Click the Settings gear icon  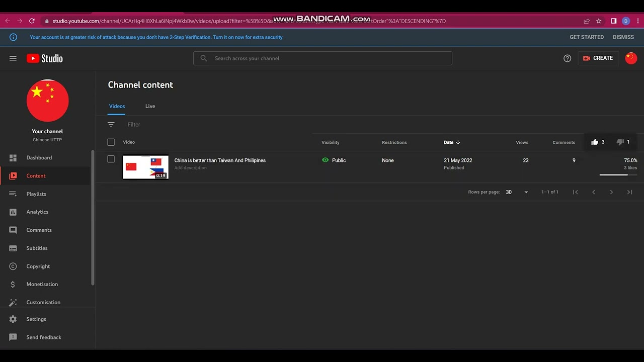13,319
